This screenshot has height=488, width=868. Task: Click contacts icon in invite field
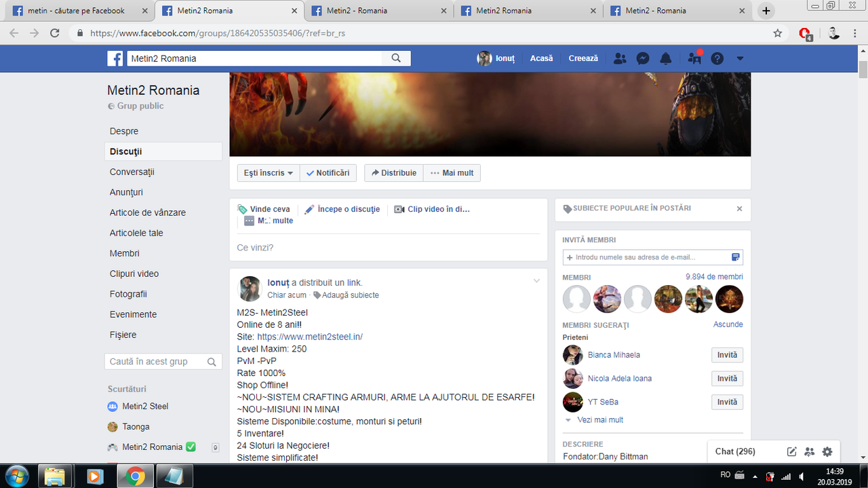[736, 257]
